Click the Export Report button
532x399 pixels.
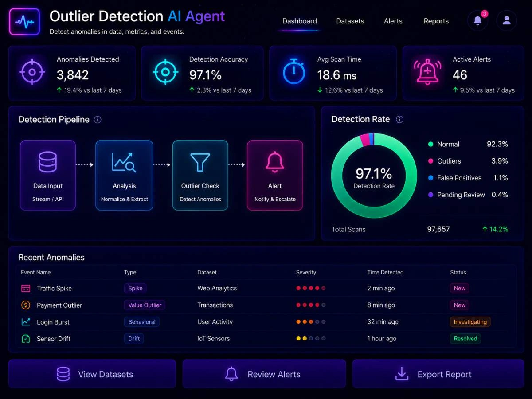coord(438,374)
